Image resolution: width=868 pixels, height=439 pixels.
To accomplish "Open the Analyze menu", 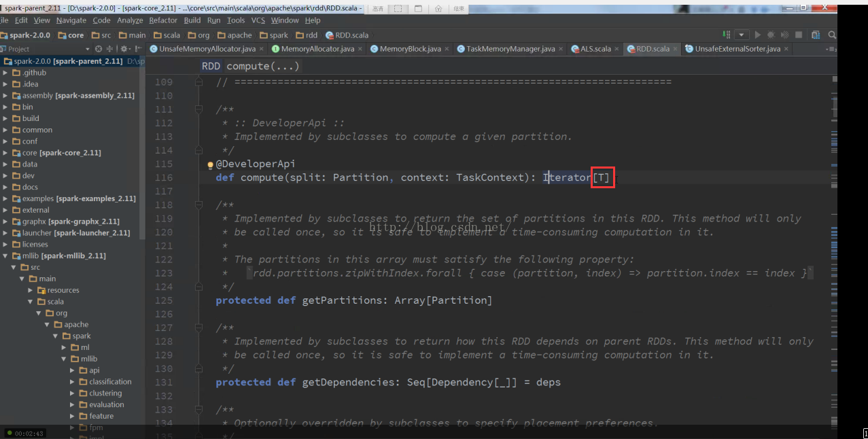I will tap(130, 20).
